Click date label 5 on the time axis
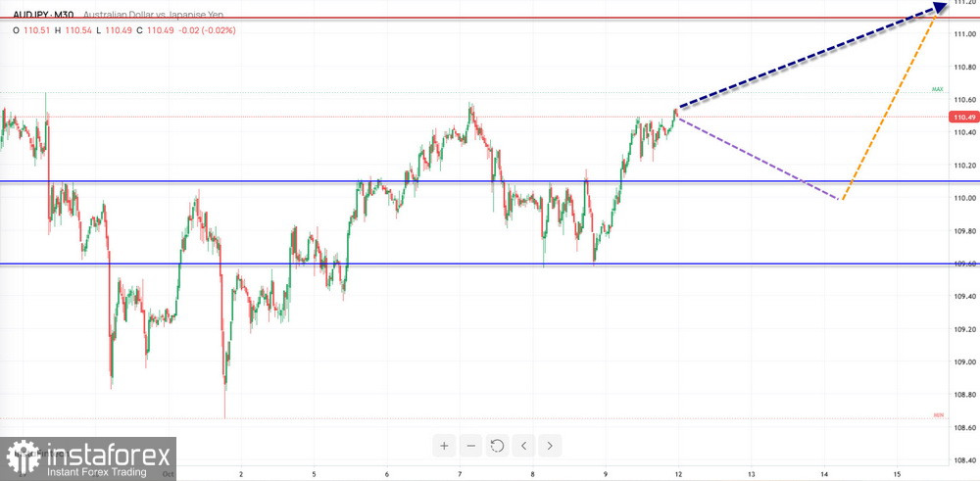Viewport: 980px width, 481px height. pos(314,474)
